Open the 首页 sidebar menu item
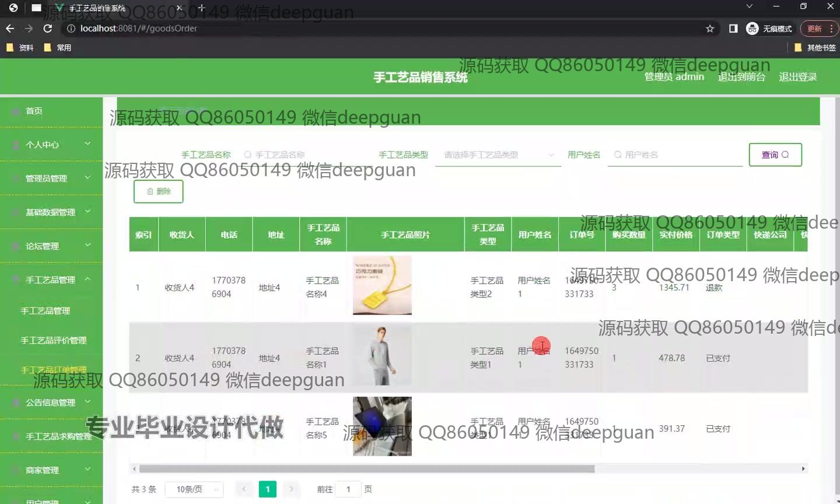 51,111
